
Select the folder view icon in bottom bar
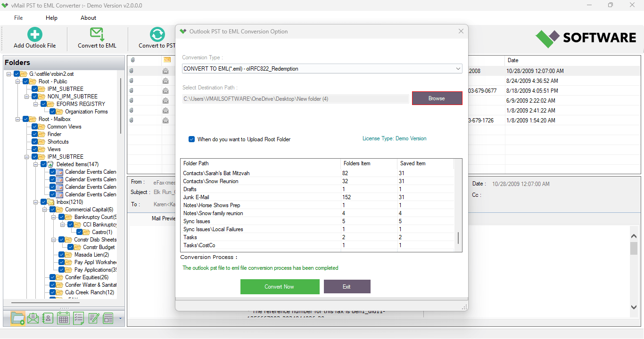coord(18,318)
